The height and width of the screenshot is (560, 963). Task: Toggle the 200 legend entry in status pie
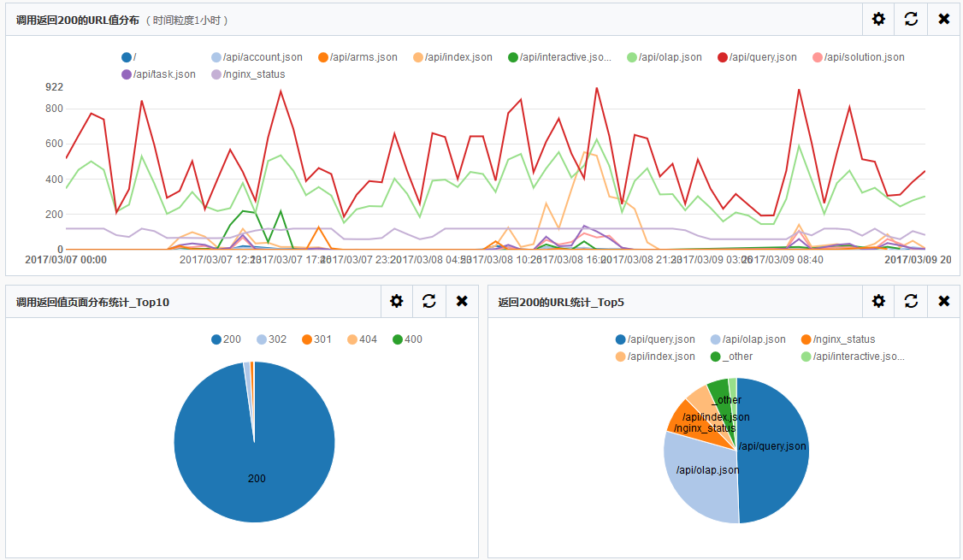click(226, 339)
